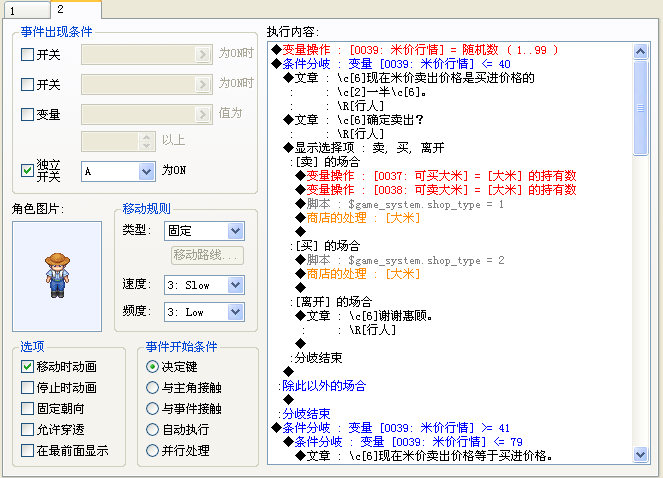Click the second switch selector arrow button
The image size is (663, 478).
coord(203,85)
